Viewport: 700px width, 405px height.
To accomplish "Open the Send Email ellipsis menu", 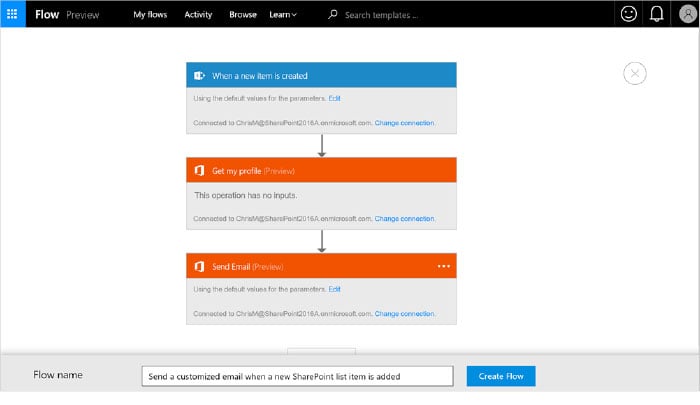I will pos(444,266).
